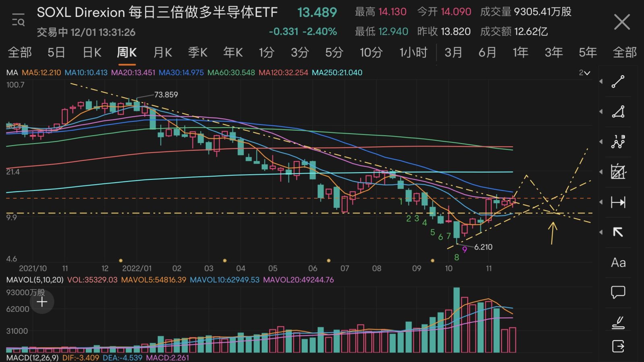Open the 1小时 hourly chart tab
The width and height of the screenshot is (644, 362).
point(413,52)
